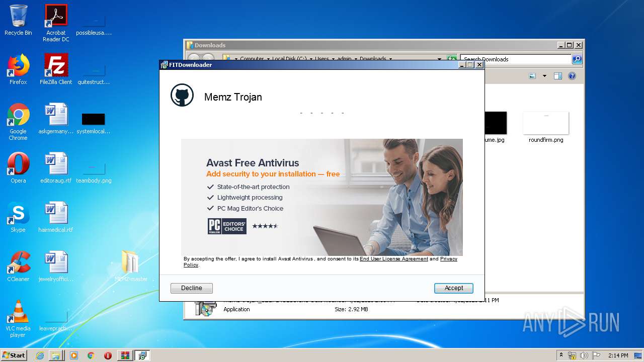The height and width of the screenshot is (362, 644).
Task: Open the VLC media player shortcut
Action: click(18, 319)
